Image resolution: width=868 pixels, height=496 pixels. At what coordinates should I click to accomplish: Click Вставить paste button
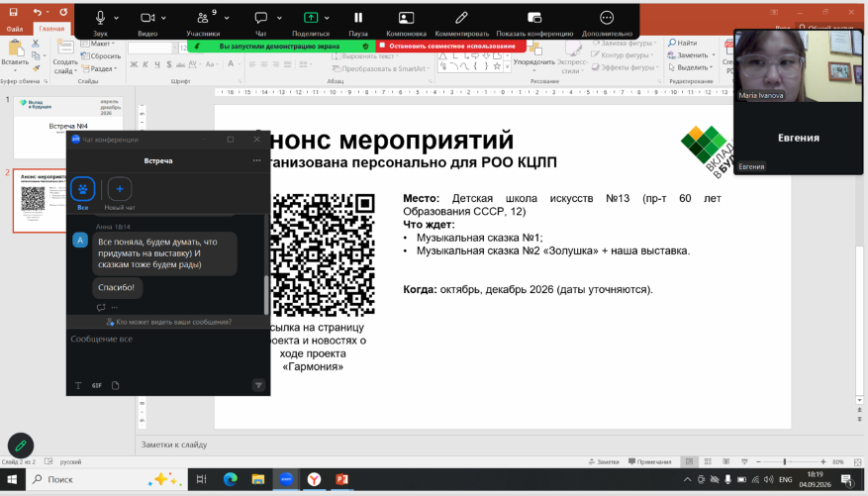[15, 54]
